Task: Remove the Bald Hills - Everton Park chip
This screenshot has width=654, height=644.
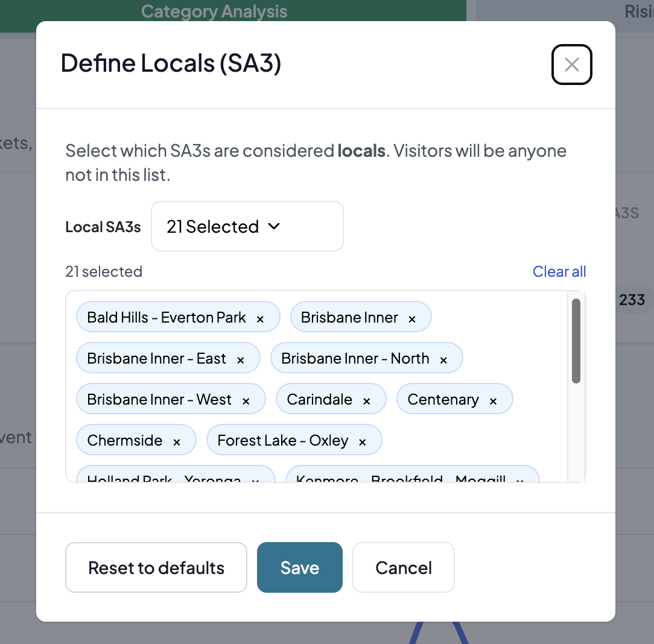Action: [x=260, y=319]
